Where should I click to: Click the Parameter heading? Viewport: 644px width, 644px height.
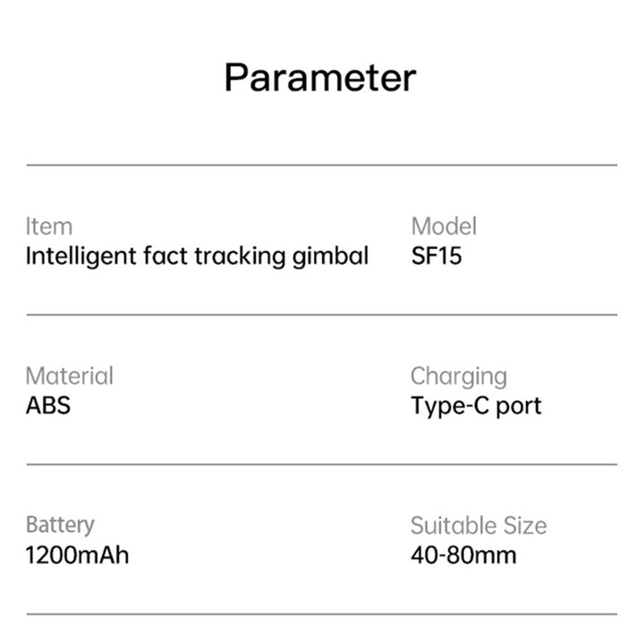click(x=320, y=78)
